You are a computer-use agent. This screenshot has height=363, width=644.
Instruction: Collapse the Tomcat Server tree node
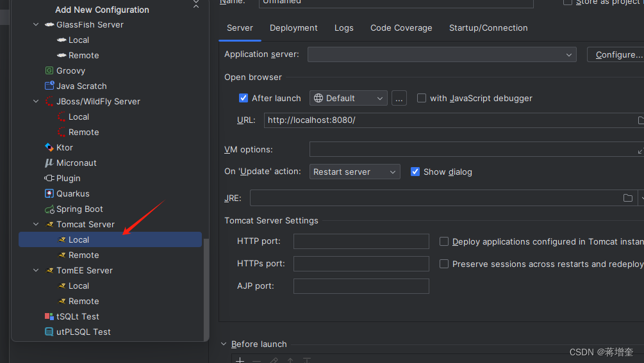[36, 224]
